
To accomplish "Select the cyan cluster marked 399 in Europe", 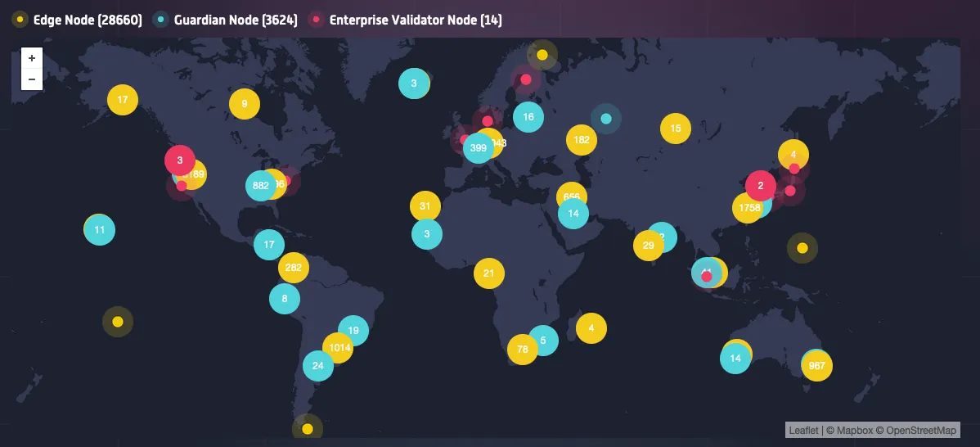I will pyautogui.click(x=478, y=148).
